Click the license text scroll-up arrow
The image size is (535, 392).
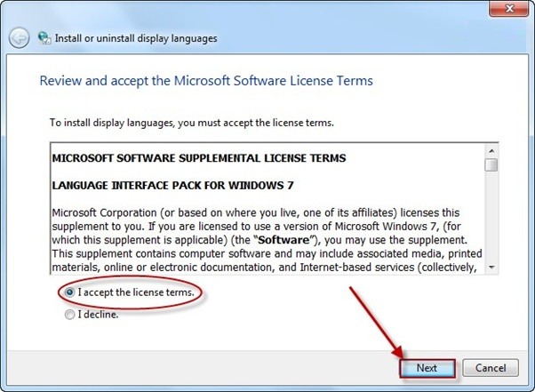coord(491,151)
